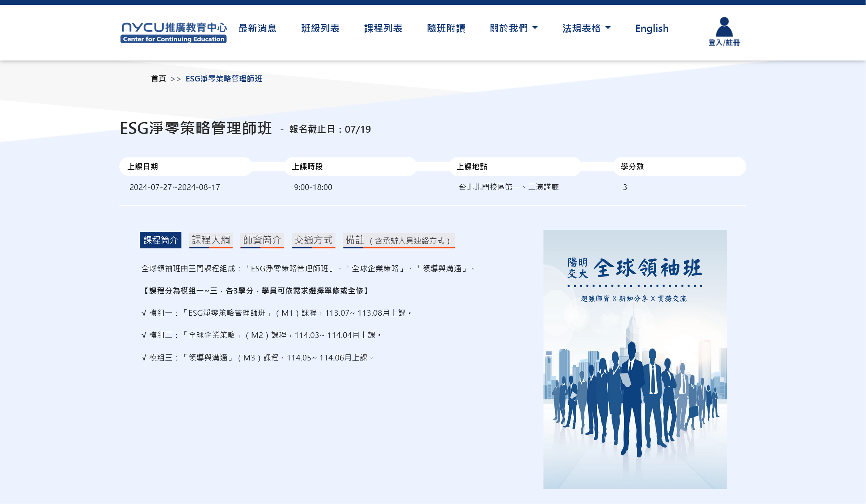Screen dimensions: 866x504
Task: Click the ESG淨零策略管理師班 course title heading
Action: tap(196, 128)
